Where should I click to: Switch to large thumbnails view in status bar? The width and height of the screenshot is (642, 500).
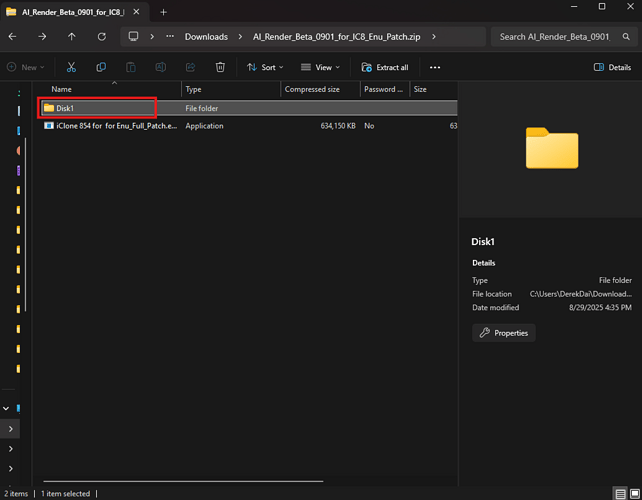(635, 494)
